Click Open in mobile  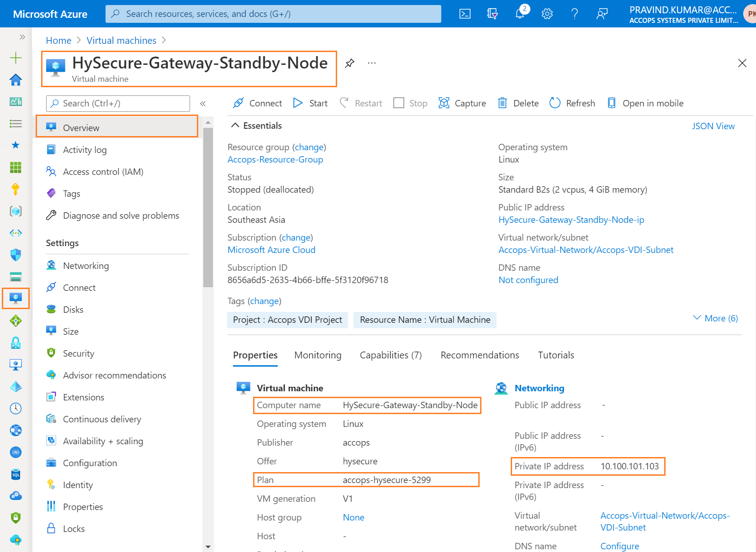pos(645,103)
